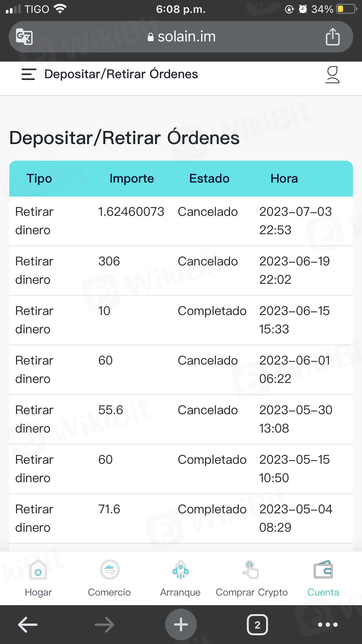Open the hamburger side menu
This screenshot has height=644, width=362.
[x=29, y=74]
